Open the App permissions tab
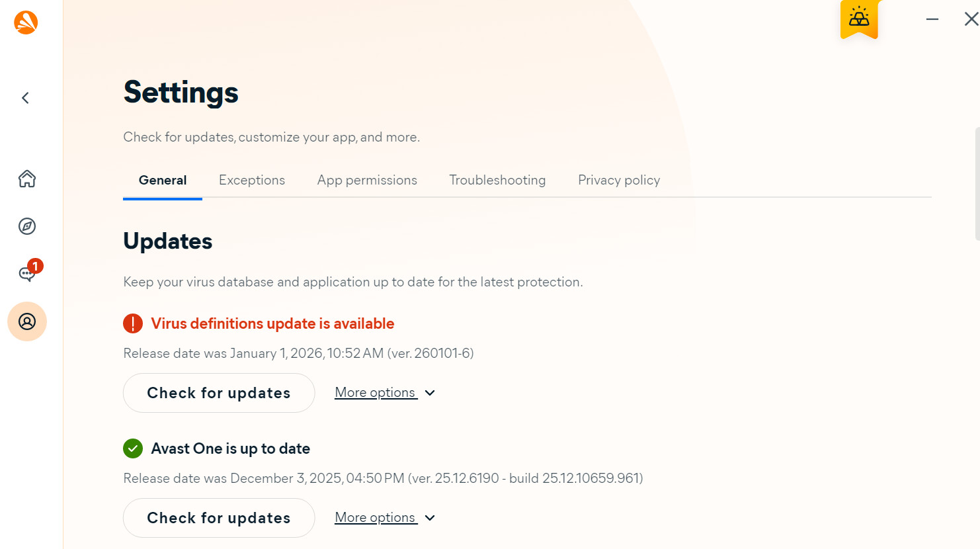Viewport: 980px width, 549px height. coord(367,180)
